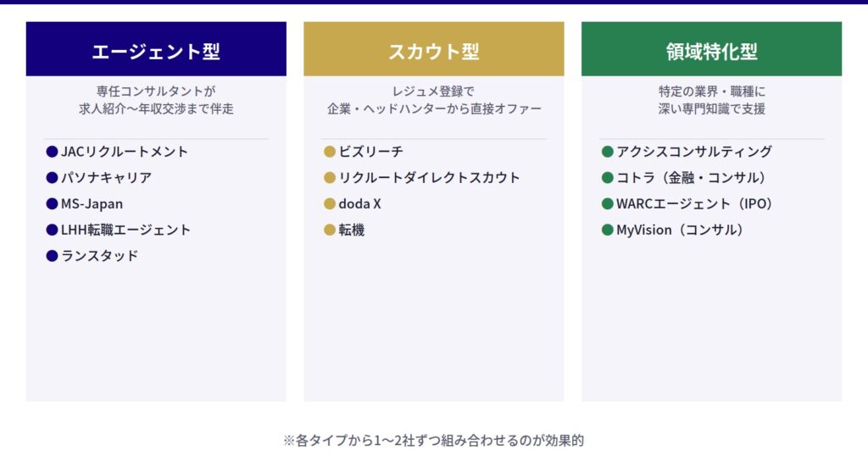Click the gold bullet beside doda X
The width and height of the screenshot is (868, 456).
(330, 204)
